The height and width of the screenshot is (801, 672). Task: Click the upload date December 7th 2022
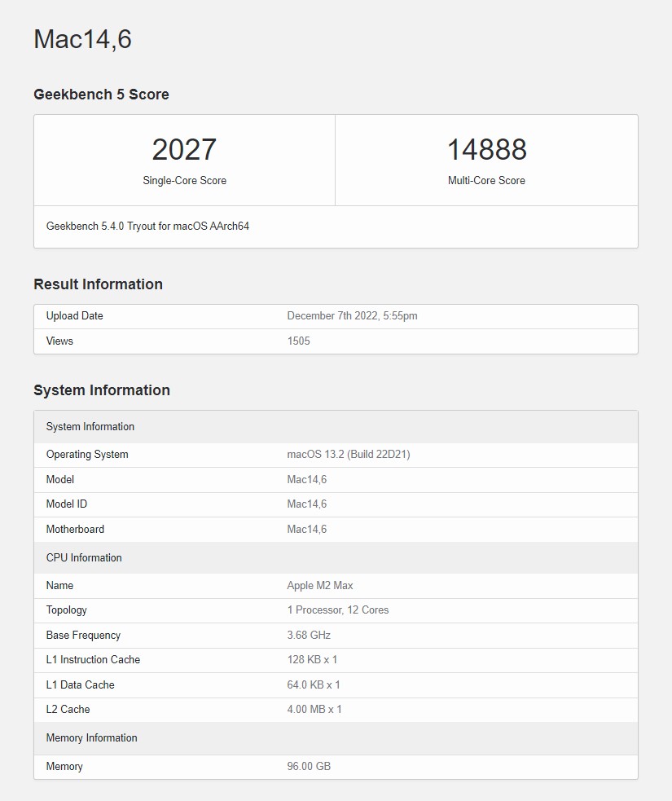352,316
